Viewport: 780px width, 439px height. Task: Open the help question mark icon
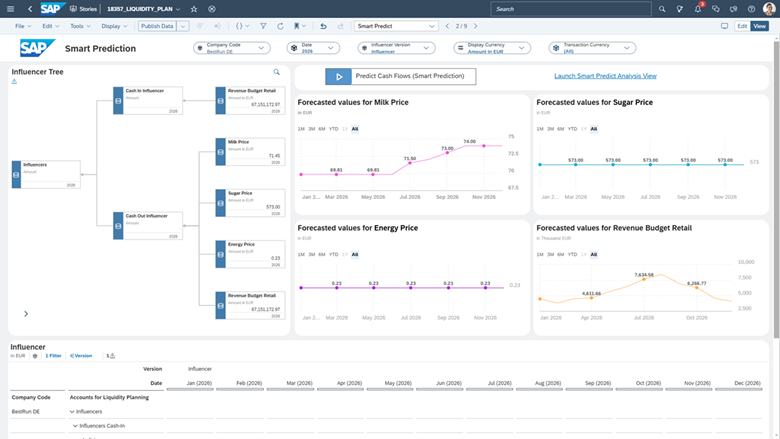752,9
